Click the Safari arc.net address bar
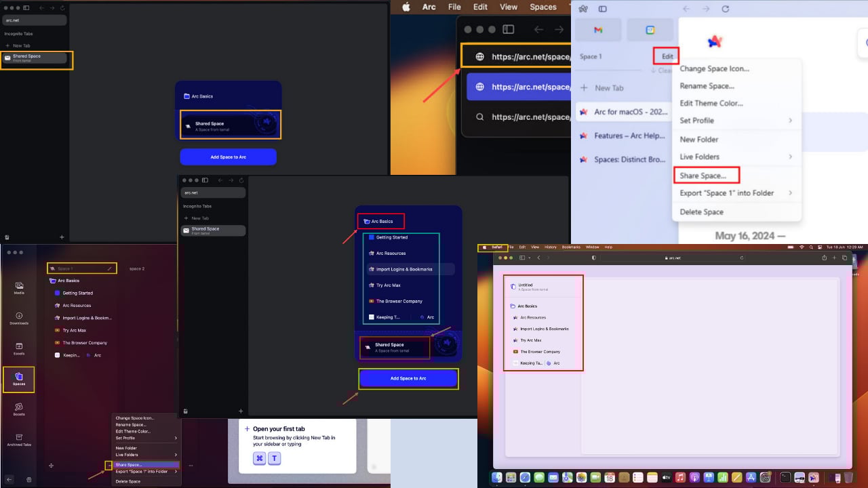The width and height of the screenshot is (868, 488). click(x=671, y=258)
